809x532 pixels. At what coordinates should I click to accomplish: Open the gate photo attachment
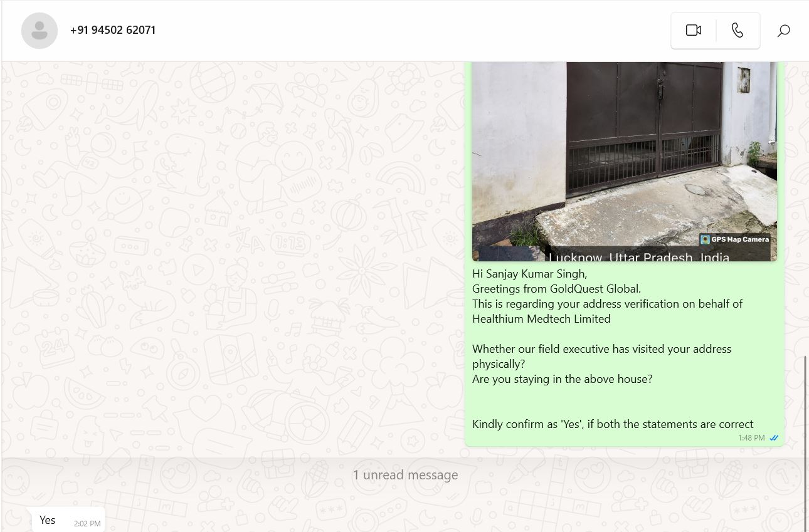(625, 161)
